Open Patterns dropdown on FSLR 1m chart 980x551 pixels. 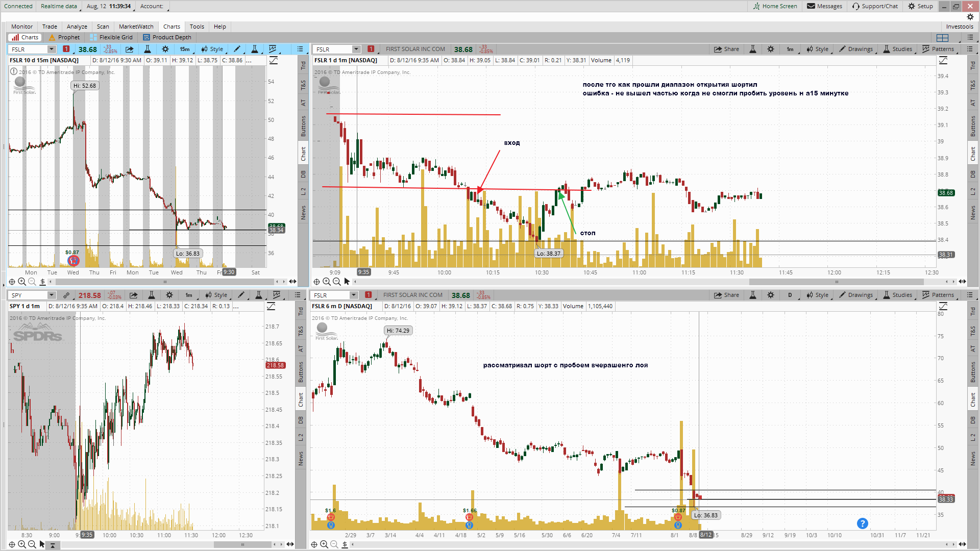939,49
